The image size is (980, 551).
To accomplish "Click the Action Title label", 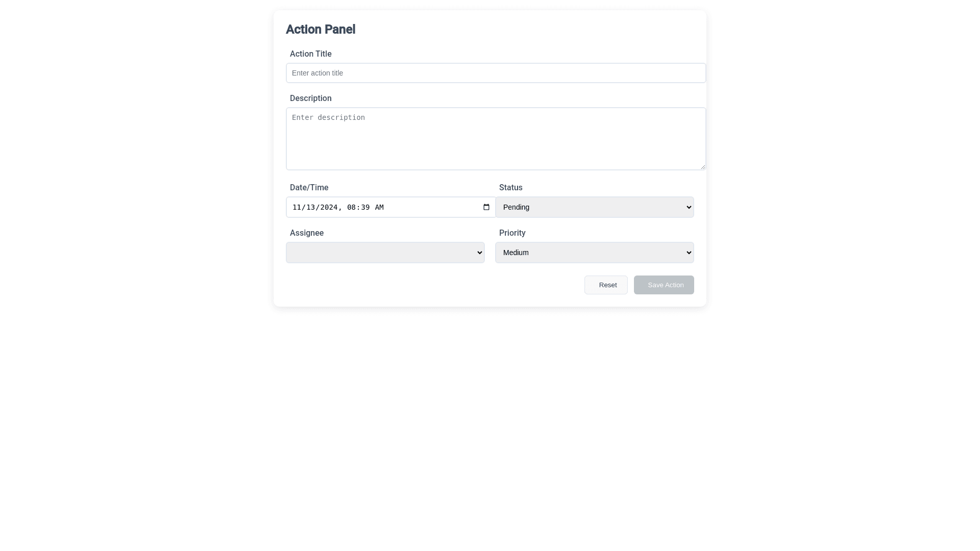I will [310, 54].
